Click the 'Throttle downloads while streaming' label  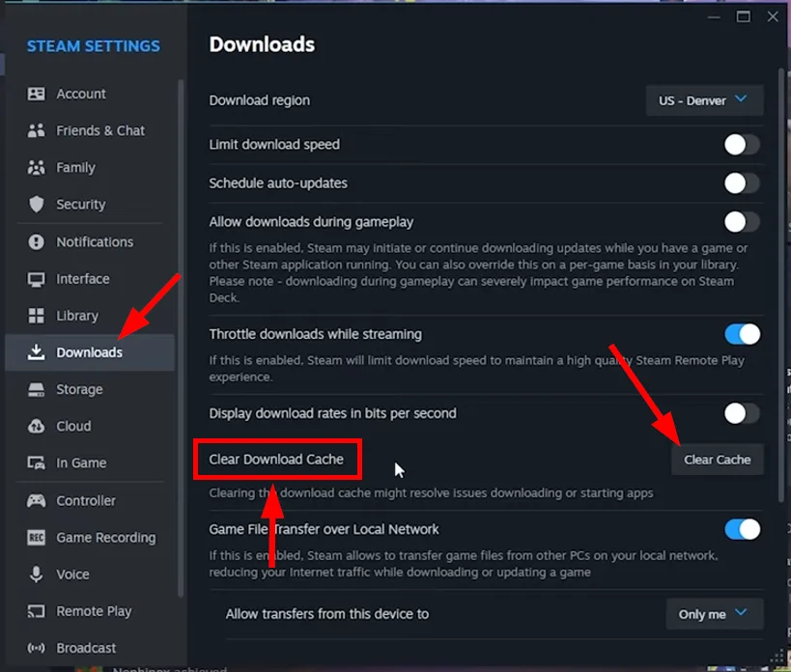coord(315,334)
